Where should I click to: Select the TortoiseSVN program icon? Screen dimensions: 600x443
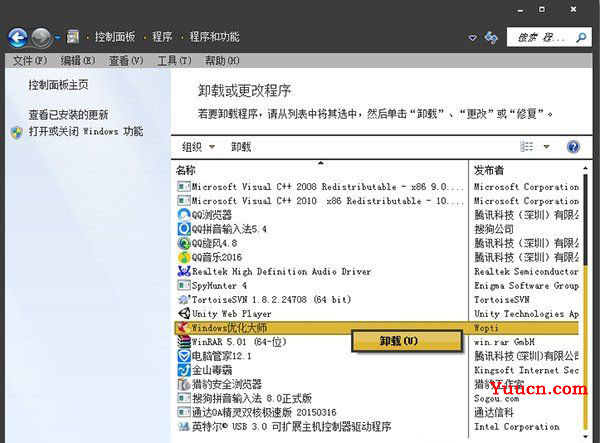click(x=184, y=300)
